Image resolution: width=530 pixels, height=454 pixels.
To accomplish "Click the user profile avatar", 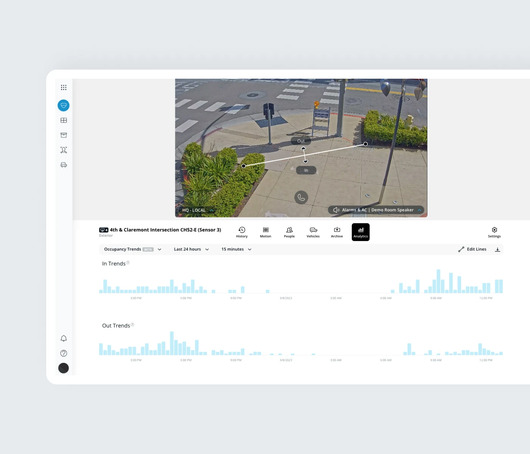I will [x=64, y=368].
